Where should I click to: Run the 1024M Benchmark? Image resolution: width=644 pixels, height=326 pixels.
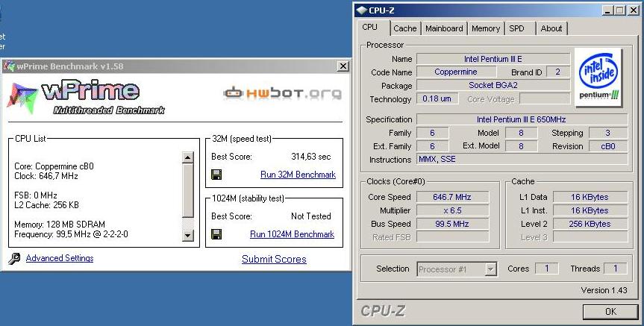click(x=292, y=234)
